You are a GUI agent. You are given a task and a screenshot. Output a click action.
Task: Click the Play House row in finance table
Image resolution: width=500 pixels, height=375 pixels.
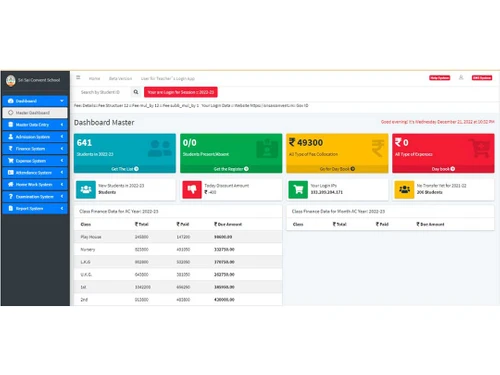pyautogui.click(x=178, y=237)
